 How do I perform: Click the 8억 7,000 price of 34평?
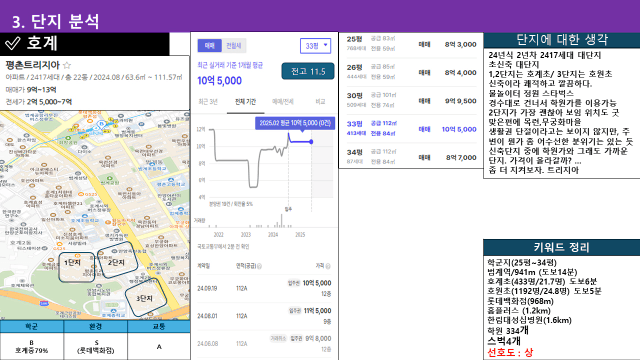click(x=461, y=157)
